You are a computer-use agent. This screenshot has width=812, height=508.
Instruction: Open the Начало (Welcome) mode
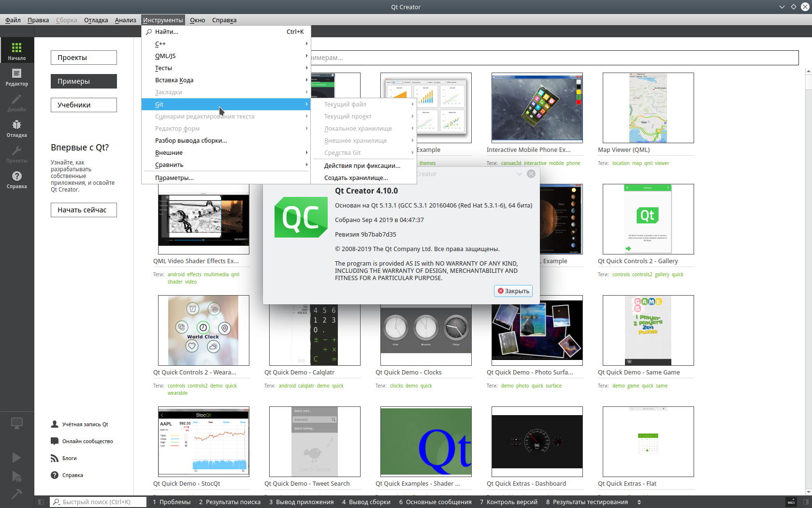pos(16,51)
